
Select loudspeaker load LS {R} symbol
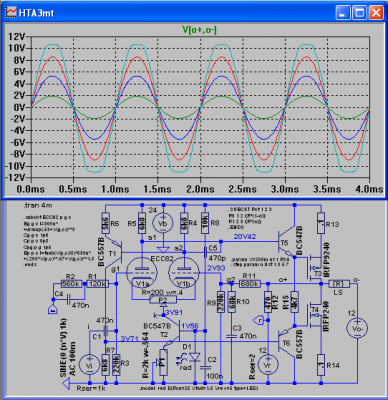pyautogui.click(x=339, y=284)
